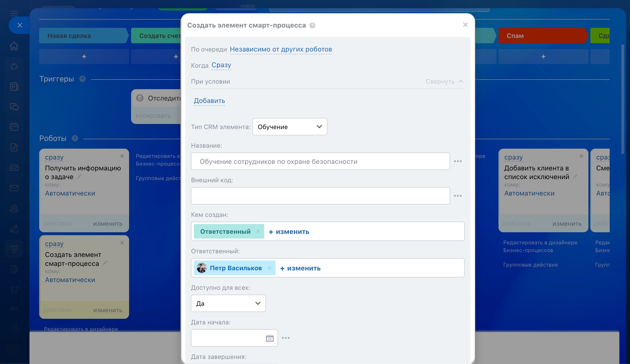This screenshot has width=630, height=364.
Task: Select the red 'Спам' stage
Action: coord(543,36)
